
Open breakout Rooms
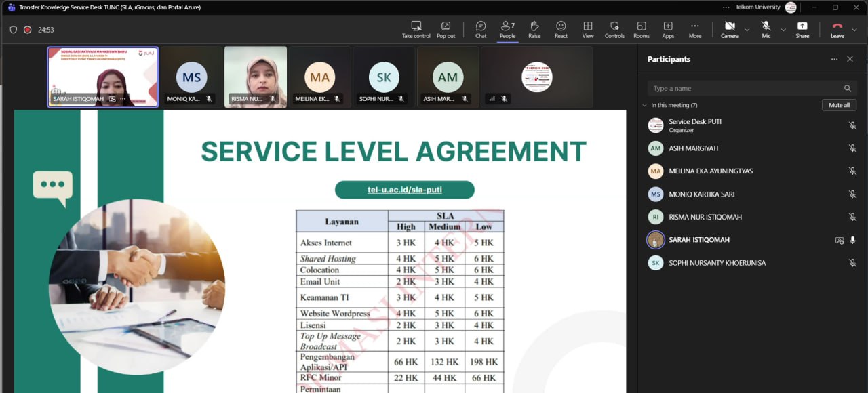642,29
